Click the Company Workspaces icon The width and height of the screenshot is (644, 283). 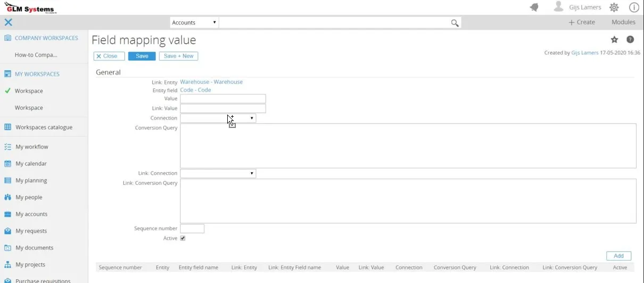(x=7, y=38)
